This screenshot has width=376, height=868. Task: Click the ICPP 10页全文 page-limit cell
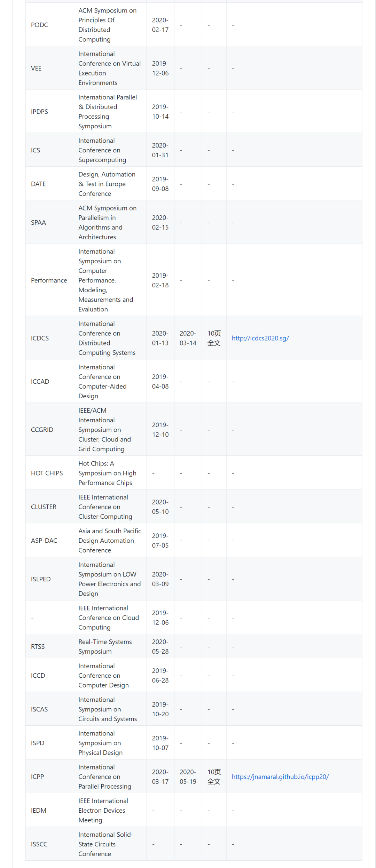tap(214, 777)
